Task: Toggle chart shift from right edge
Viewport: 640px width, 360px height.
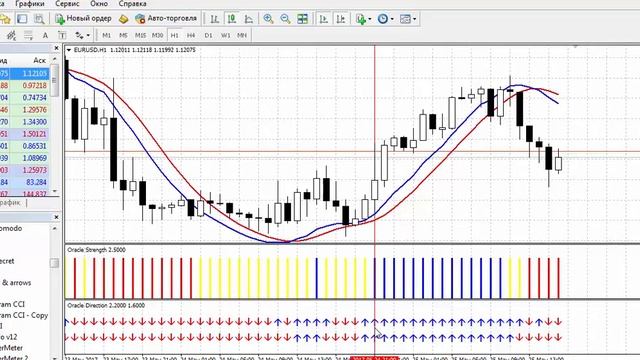Action: 341,19
